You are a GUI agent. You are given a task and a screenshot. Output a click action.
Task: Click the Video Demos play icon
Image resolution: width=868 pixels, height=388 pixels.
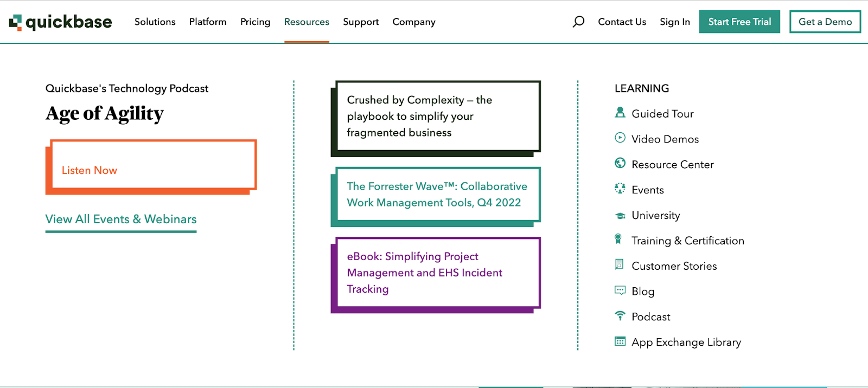point(620,138)
